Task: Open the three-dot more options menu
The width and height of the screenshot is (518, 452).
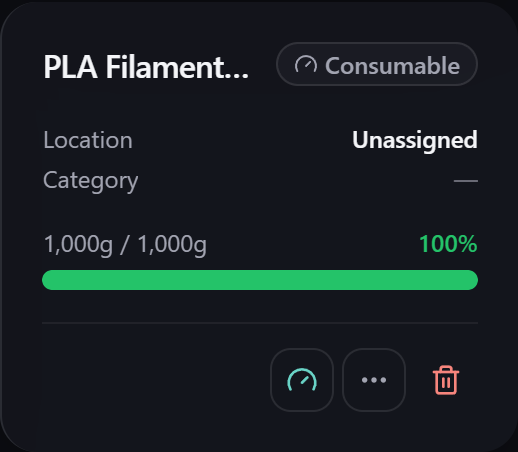Action: (x=374, y=380)
